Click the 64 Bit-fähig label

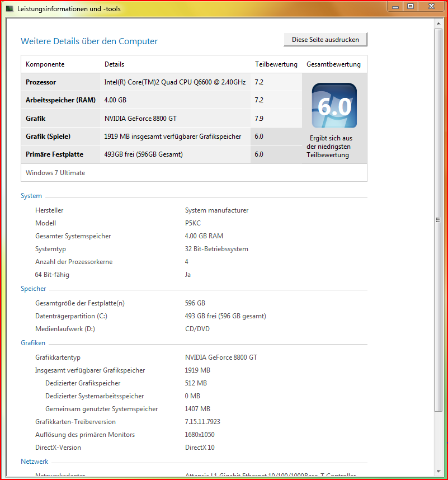52,275
